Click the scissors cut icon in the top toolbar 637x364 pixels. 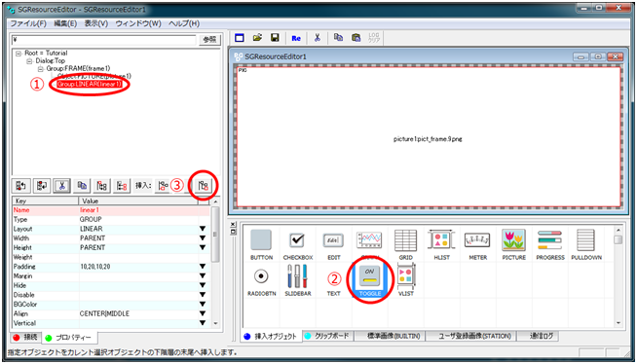(x=318, y=38)
